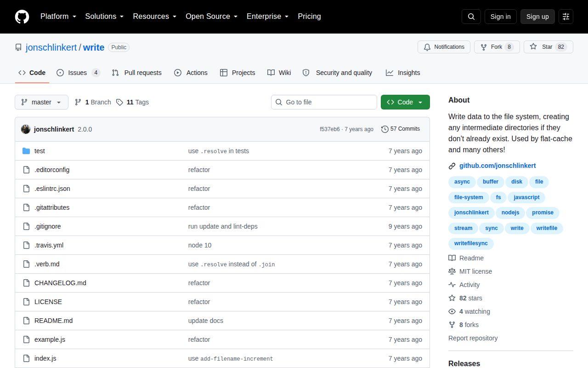
Task: Open the 'node 10' commit message
Action: point(200,245)
